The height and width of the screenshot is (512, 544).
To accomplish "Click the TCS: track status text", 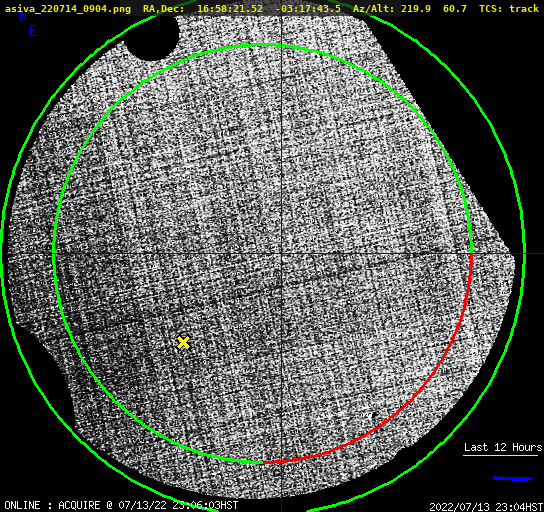I will (509, 8).
